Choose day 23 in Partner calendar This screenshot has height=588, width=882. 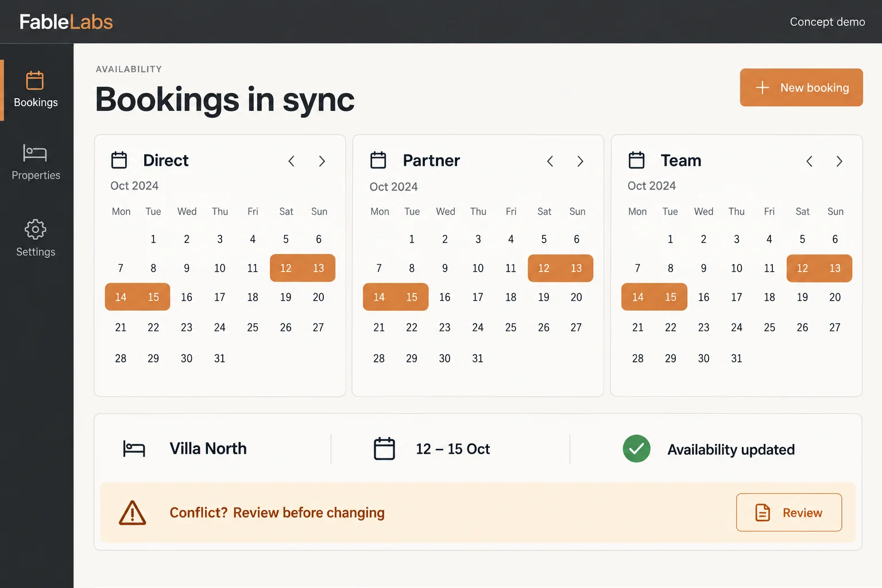(x=445, y=327)
